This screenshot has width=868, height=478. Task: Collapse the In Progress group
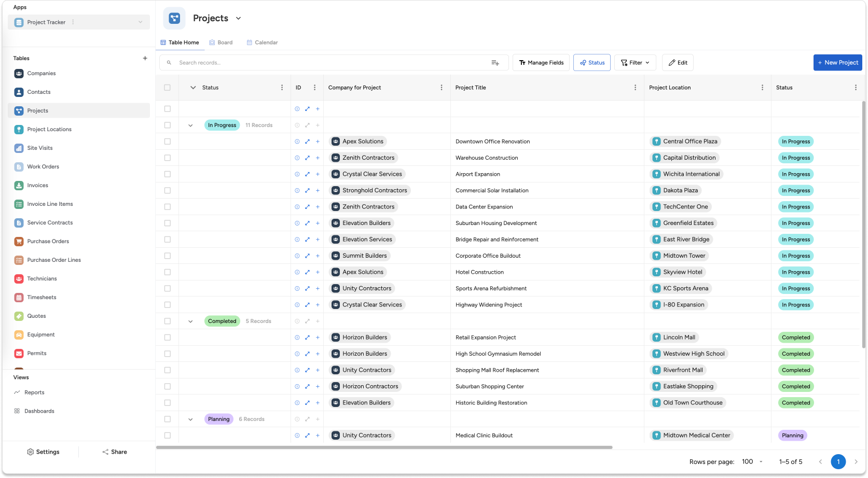190,125
